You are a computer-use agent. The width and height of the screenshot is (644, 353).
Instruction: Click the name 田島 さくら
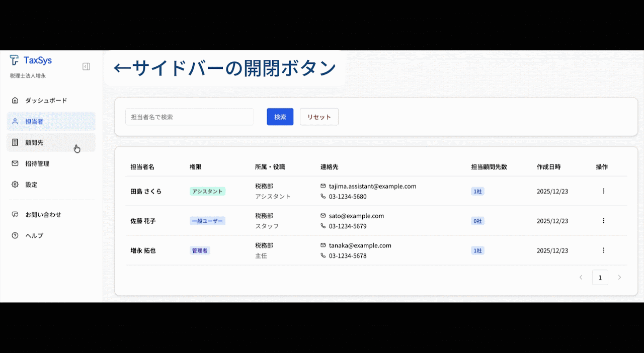pyautogui.click(x=146, y=192)
